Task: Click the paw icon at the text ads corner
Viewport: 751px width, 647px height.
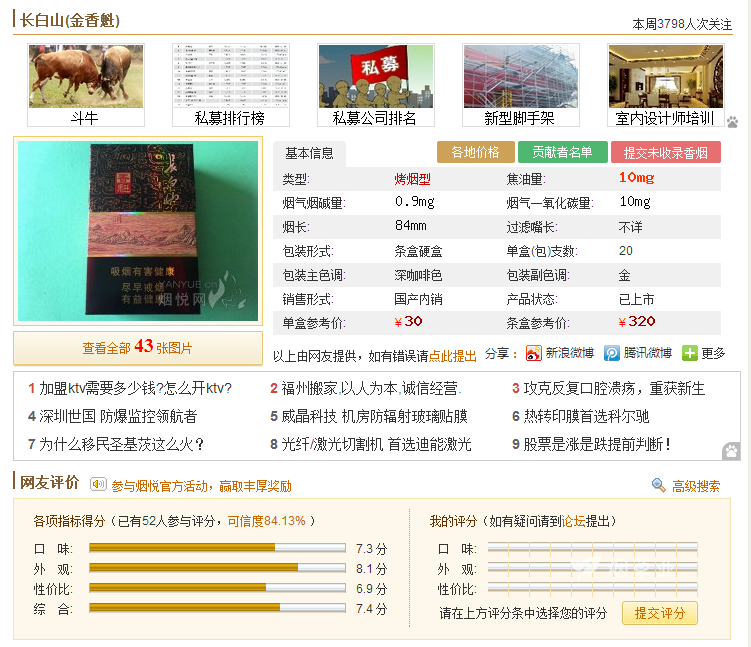Action: (731, 451)
